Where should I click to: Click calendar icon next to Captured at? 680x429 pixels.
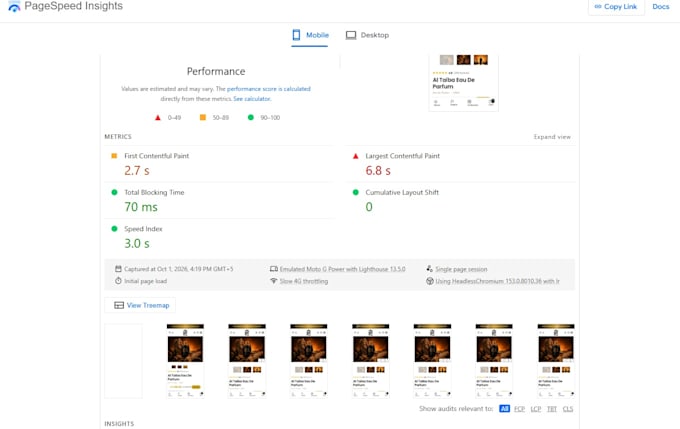click(118, 269)
